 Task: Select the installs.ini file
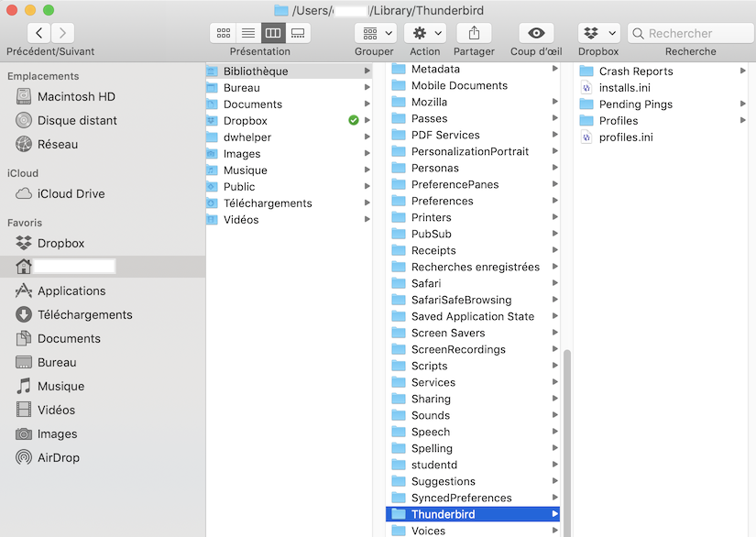[662, 88]
